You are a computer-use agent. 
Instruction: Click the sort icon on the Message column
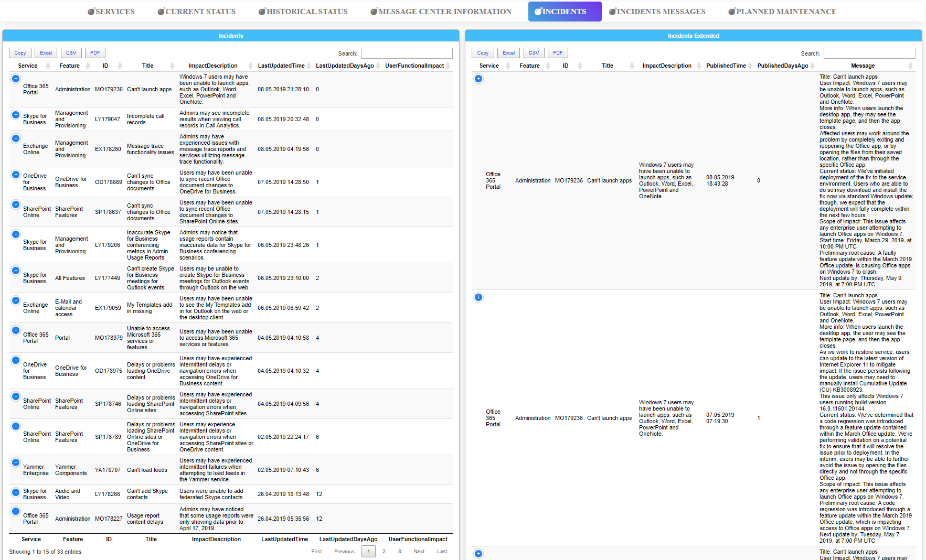click(911, 66)
